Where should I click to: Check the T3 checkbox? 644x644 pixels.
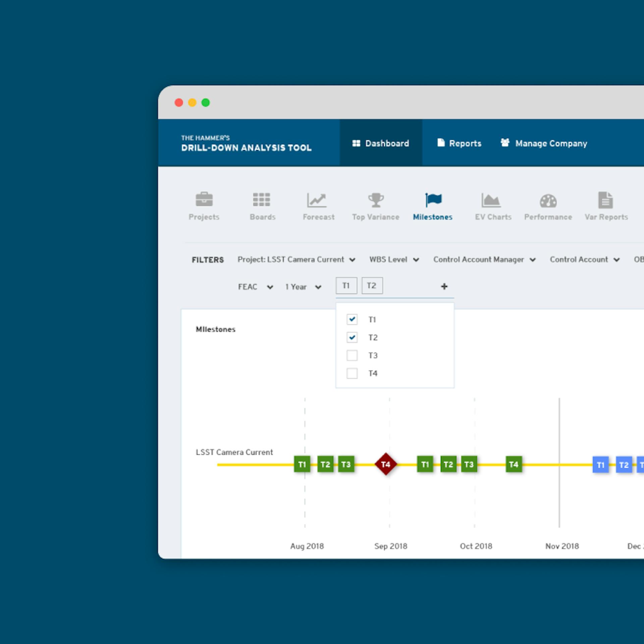[x=352, y=355]
